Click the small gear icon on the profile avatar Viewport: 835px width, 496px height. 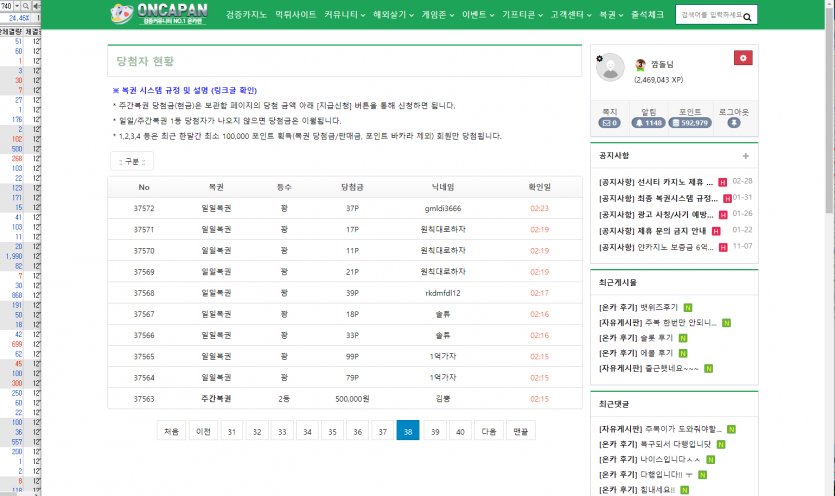600,58
